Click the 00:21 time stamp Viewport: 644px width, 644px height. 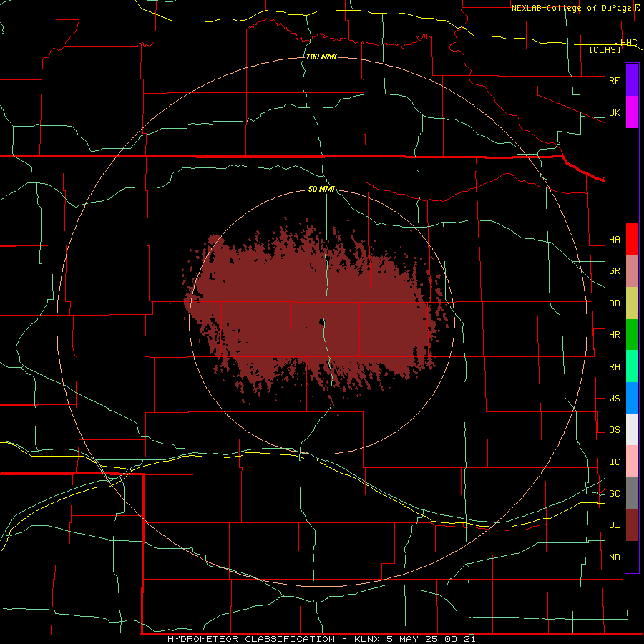pos(460,639)
